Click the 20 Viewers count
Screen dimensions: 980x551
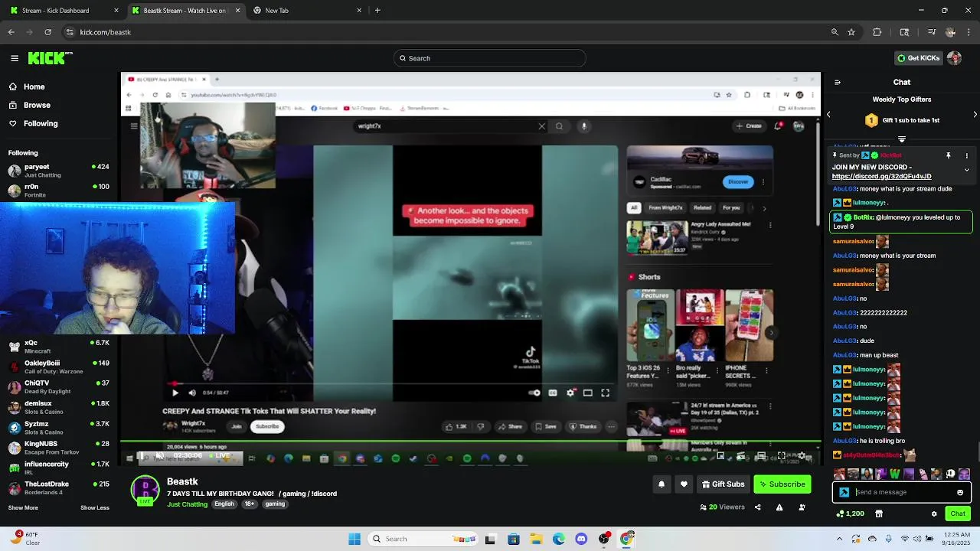click(722, 507)
